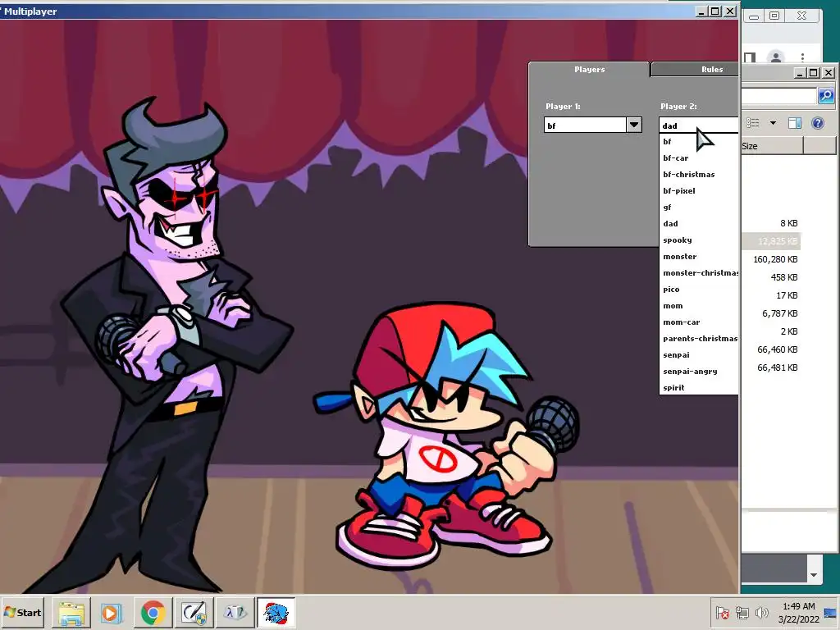840x630 pixels.
Task: Pick dad in the dropdown options
Action: tap(699, 224)
